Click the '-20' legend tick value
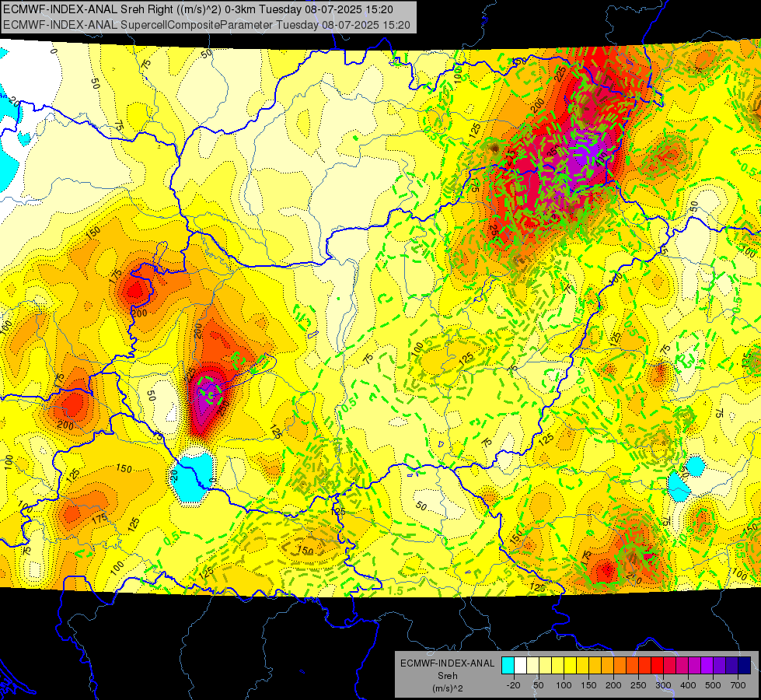This screenshot has width=761, height=700. point(514,685)
